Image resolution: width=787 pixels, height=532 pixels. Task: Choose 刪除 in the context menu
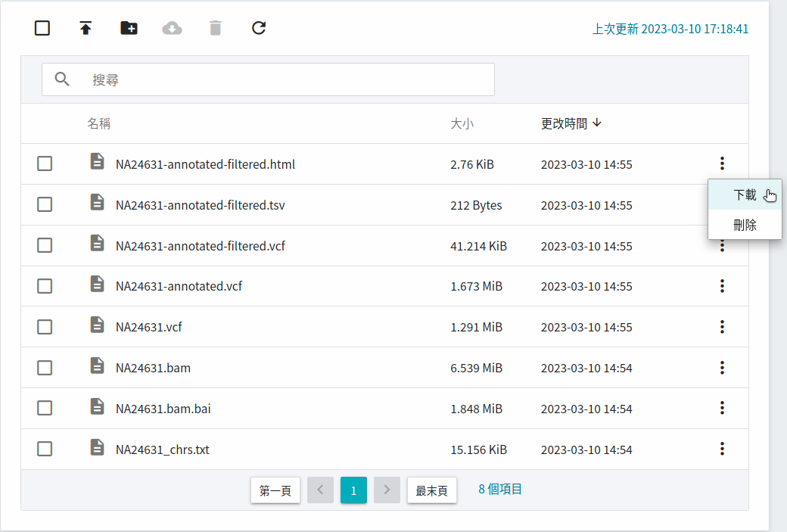click(745, 225)
